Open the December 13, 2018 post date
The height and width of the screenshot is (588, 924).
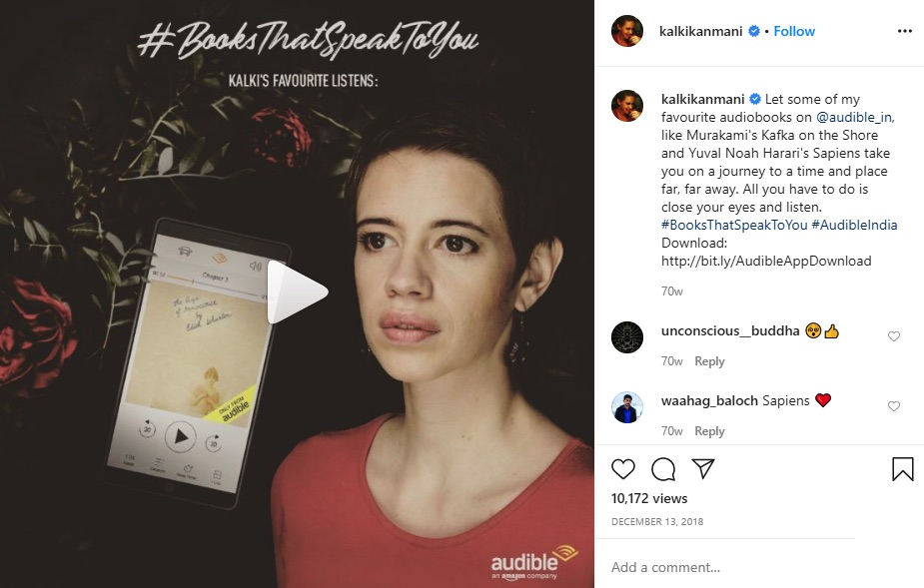click(x=657, y=522)
